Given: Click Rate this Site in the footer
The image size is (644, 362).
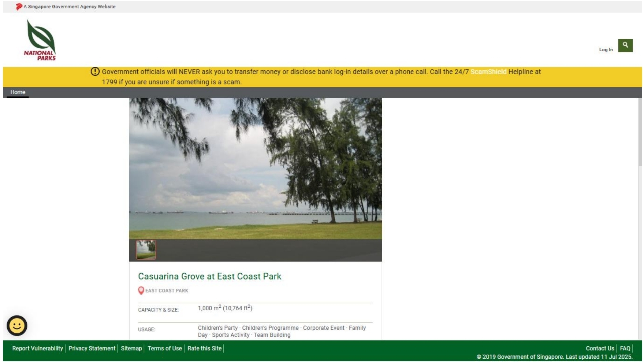Looking at the screenshot, I should tap(204, 348).
